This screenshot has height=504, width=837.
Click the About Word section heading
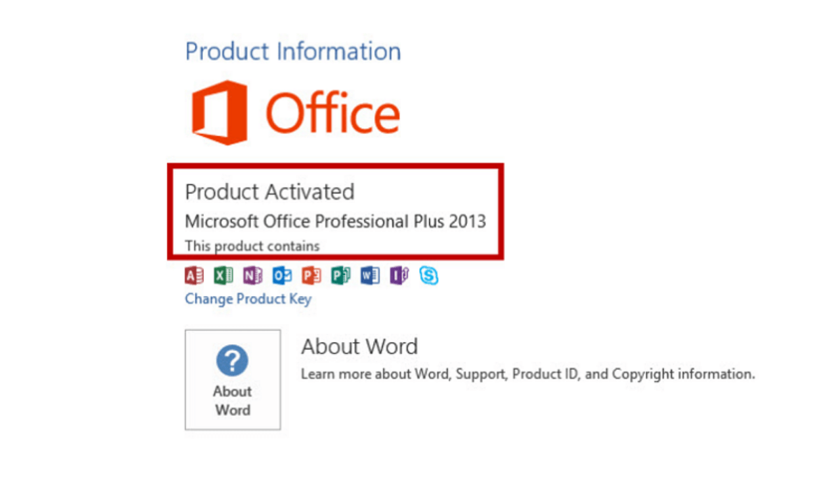(x=359, y=347)
